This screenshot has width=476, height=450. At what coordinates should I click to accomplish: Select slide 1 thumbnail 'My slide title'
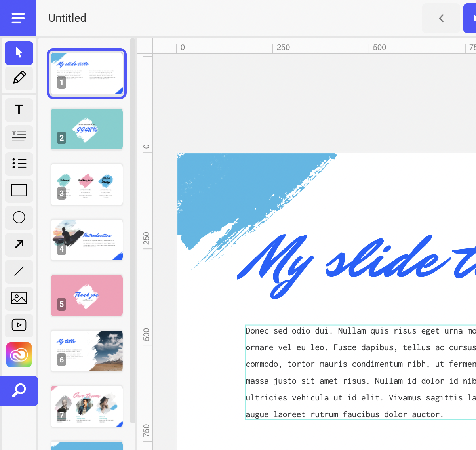point(87,74)
